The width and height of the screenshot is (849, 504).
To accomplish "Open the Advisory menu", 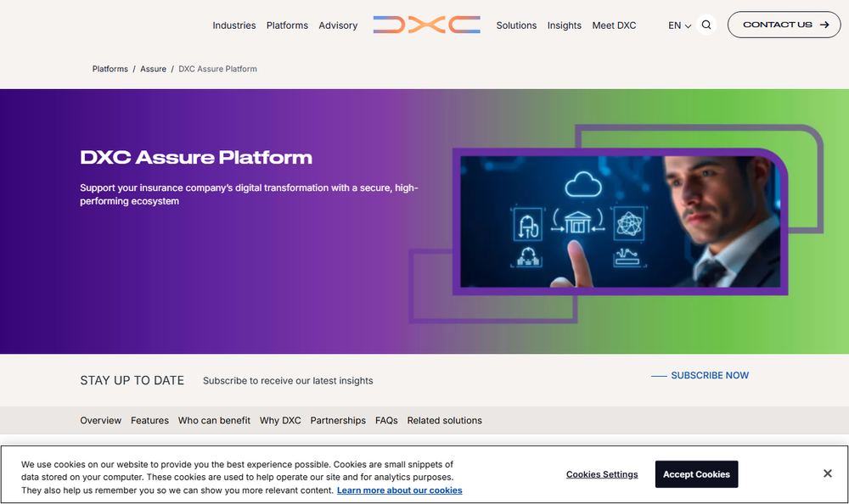I will click(x=338, y=25).
